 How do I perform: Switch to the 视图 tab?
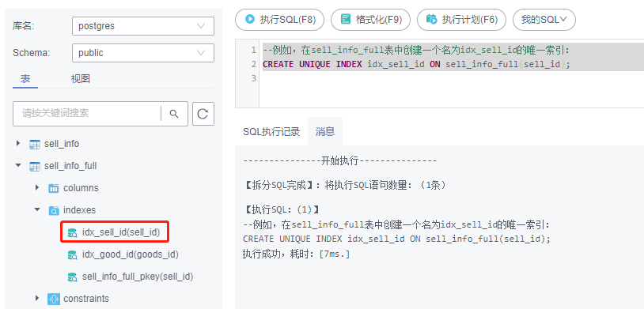pyautogui.click(x=81, y=78)
